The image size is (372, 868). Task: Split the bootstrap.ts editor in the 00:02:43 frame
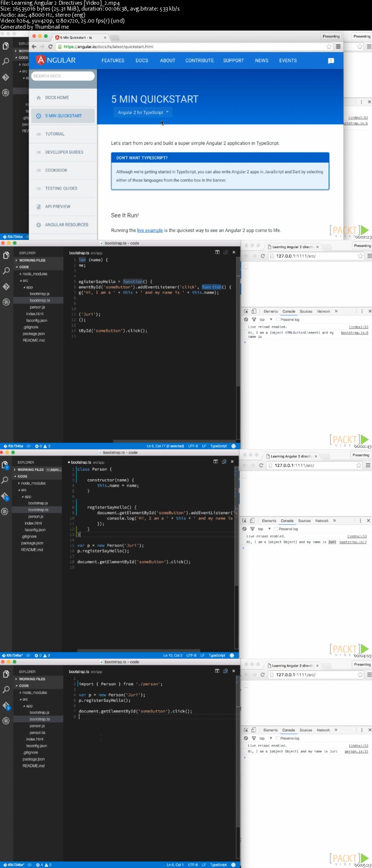coord(217,252)
